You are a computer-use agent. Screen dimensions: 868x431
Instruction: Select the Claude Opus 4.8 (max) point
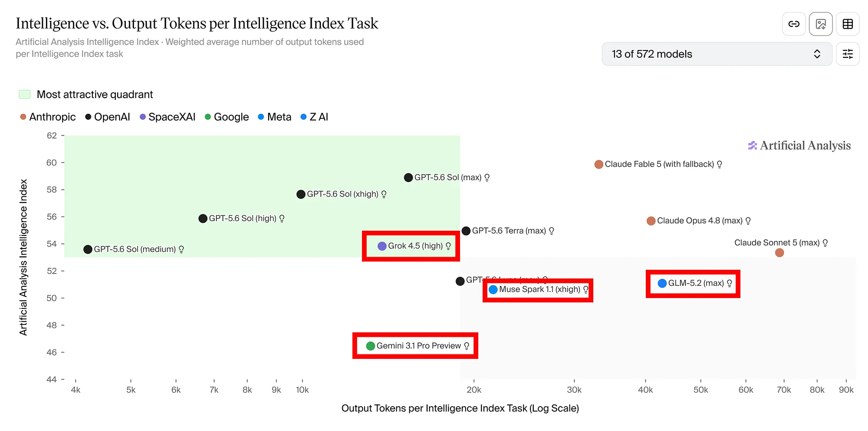651,221
